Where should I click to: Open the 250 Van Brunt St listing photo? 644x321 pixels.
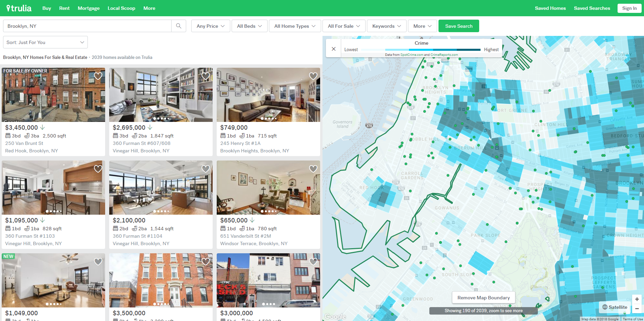point(53,95)
